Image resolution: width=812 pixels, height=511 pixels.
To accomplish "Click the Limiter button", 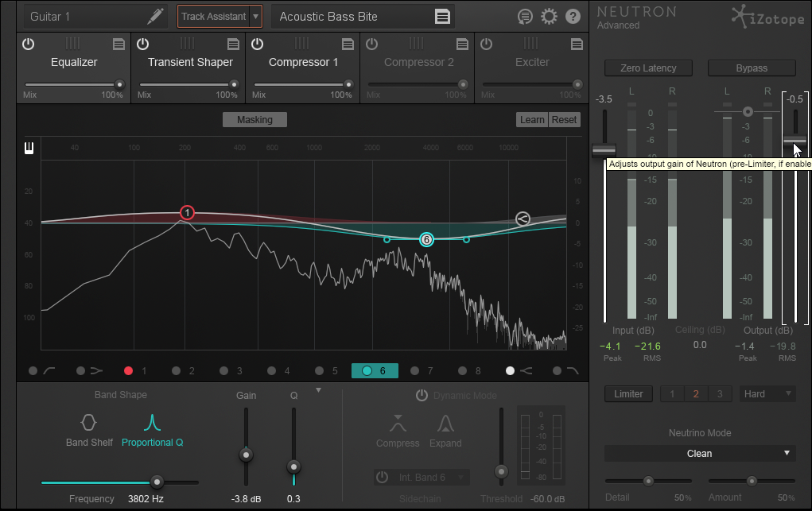I will point(628,394).
